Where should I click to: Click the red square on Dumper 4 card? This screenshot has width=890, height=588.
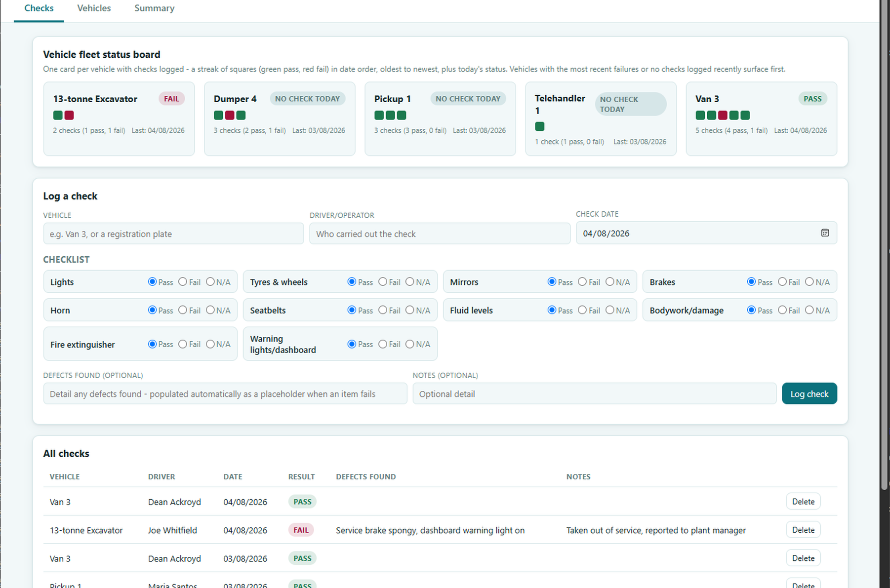tap(230, 116)
